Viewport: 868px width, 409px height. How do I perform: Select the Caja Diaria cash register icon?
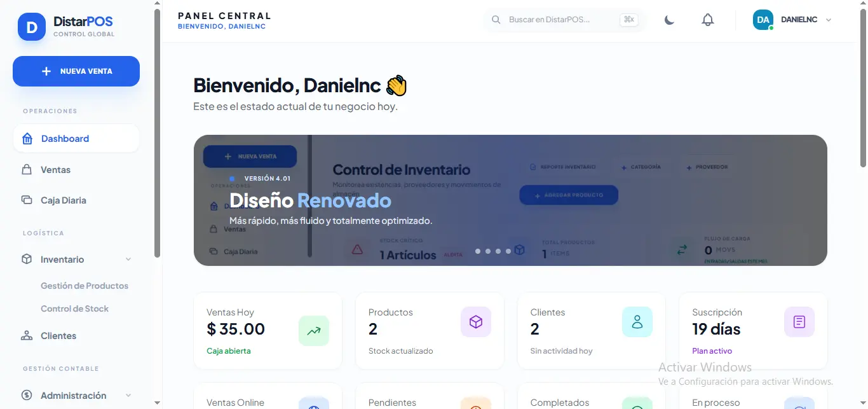pos(27,200)
